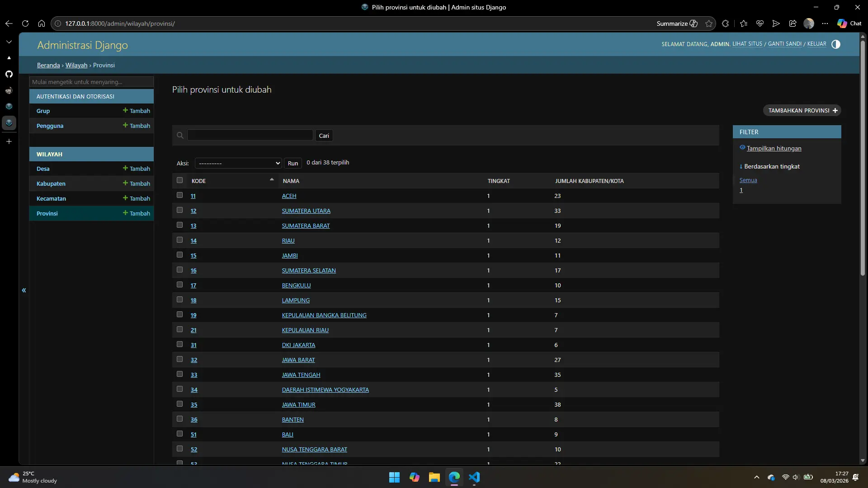Filter by tingkat value 1

coord(741,190)
